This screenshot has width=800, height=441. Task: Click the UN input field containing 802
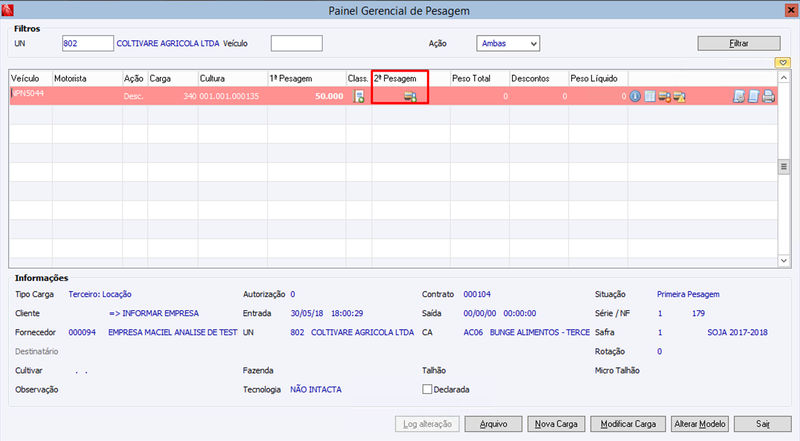88,43
